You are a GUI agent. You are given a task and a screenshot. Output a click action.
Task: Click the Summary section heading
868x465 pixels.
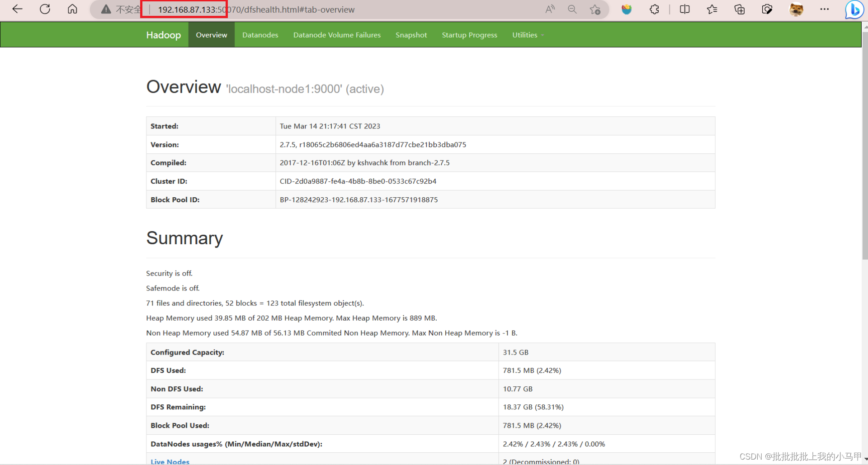point(184,238)
